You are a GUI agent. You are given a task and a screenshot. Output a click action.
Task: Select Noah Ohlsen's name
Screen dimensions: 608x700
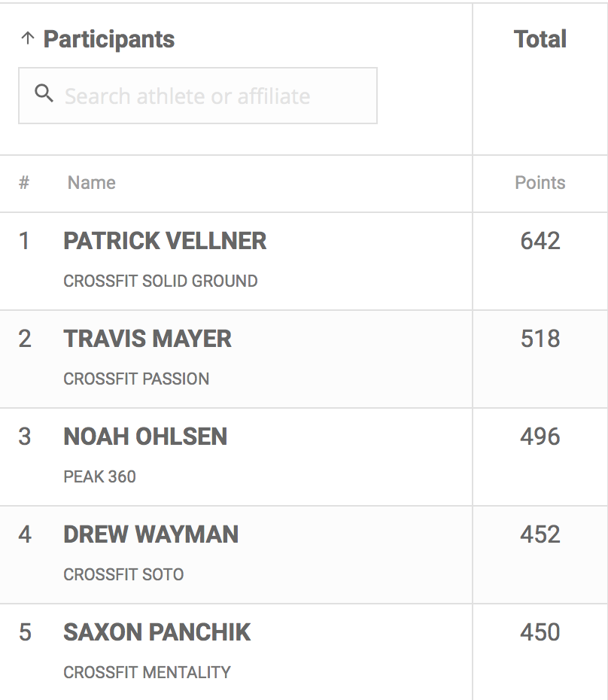pos(145,437)
